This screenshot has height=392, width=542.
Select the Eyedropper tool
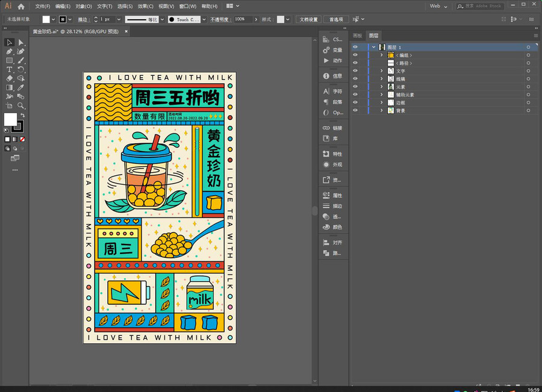click(x=20, y=87)
